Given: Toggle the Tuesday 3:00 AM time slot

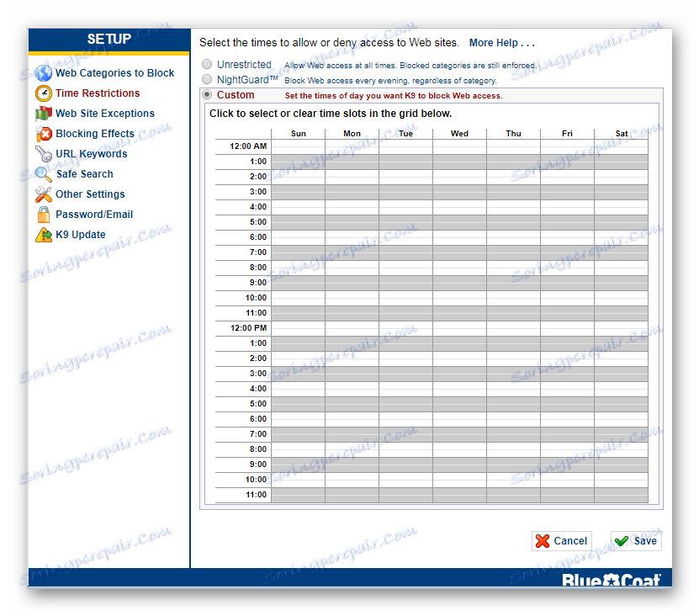Looking at the screenshot, I should (405, 192).
